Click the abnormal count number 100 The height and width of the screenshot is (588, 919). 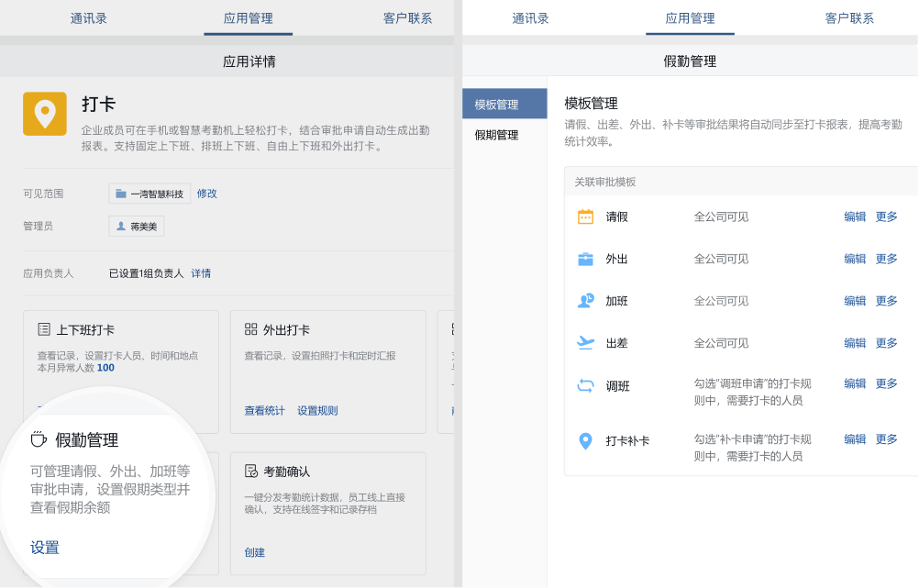click(105, 368)
